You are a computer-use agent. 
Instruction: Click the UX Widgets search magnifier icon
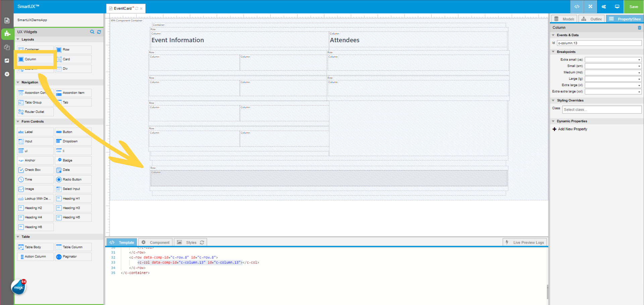coord(92,32)
